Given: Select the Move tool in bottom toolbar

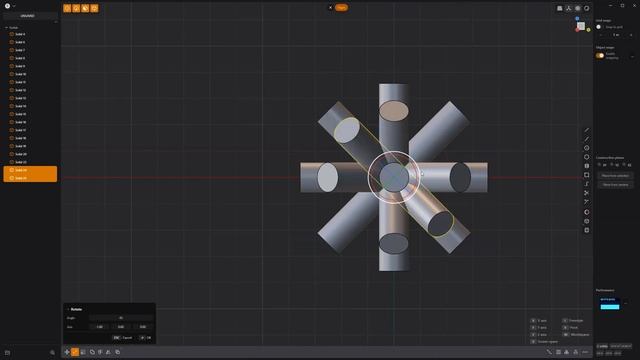Looking at the screenshot, I should click(67, 352).
